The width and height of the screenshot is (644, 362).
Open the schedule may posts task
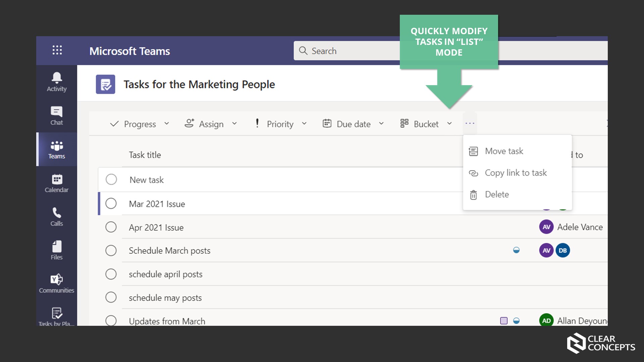point(165,298)
